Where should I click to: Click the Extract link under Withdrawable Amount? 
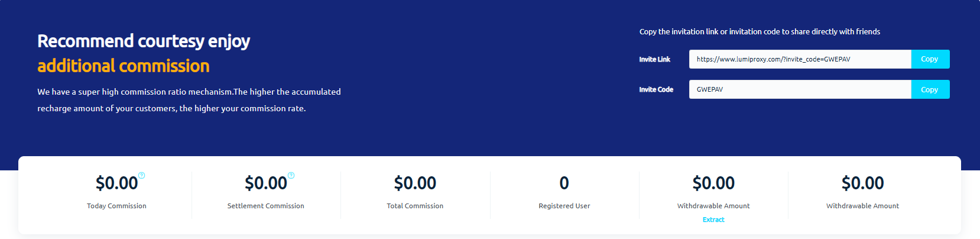point(713,219)
